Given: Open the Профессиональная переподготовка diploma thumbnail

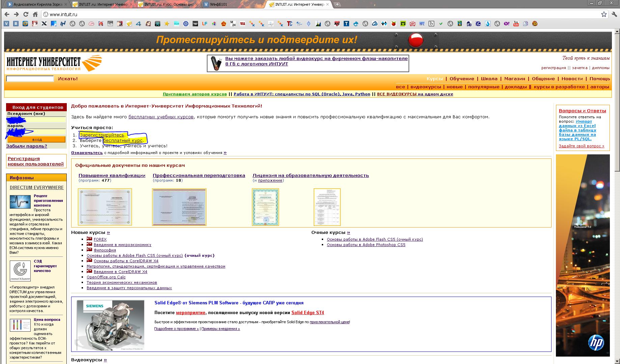Looking at the screenshot, I should point(179,207).
